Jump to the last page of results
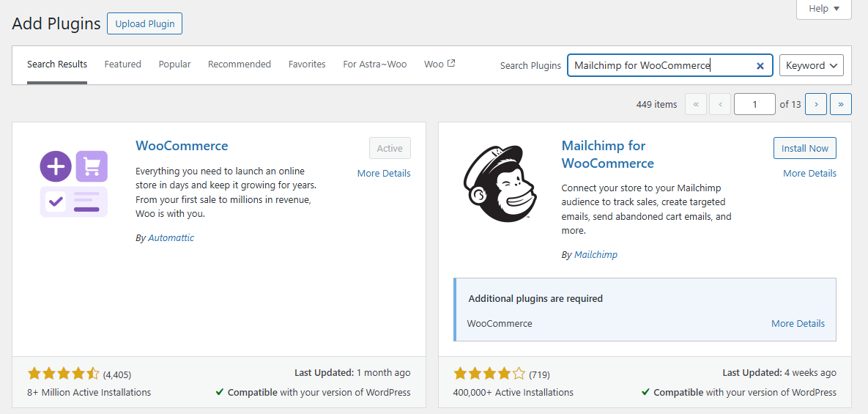868x414 pixels. (x=841, y=104)
